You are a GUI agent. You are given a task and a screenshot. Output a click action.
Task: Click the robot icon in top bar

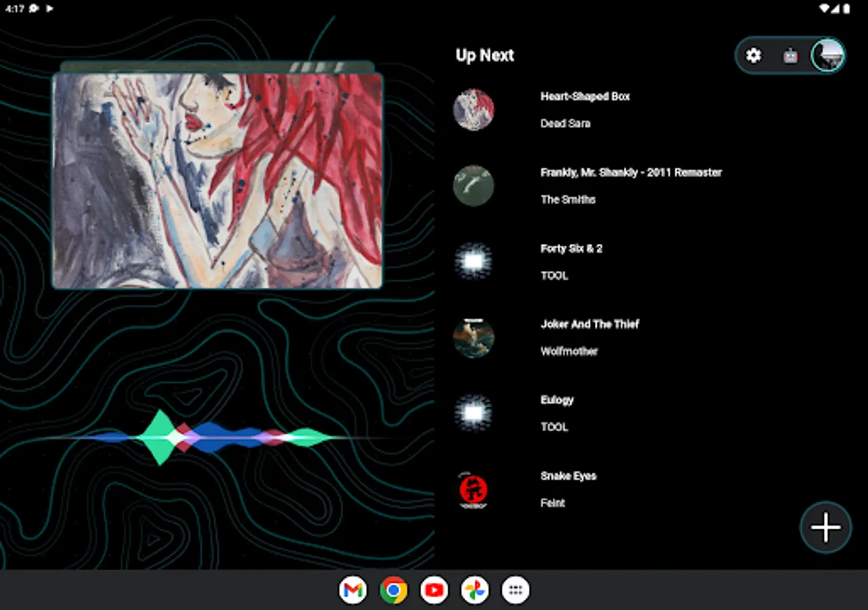[x=791, y=56]
